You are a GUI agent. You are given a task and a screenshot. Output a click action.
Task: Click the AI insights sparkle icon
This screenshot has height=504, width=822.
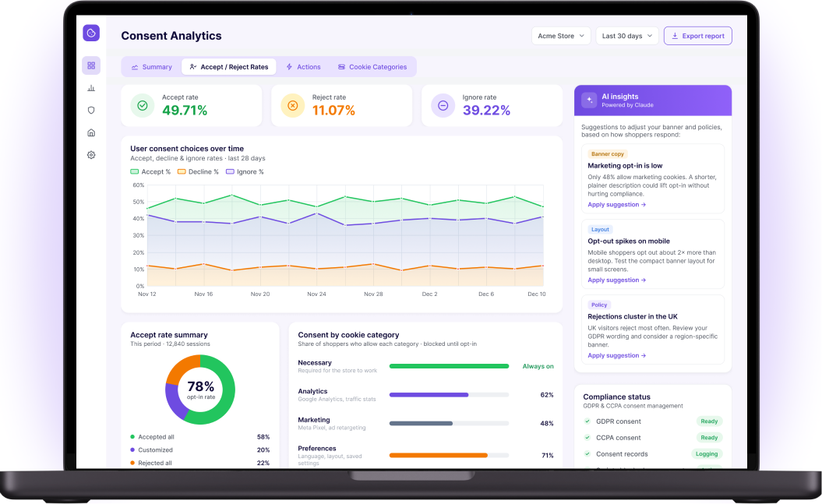tap(589, 100)
